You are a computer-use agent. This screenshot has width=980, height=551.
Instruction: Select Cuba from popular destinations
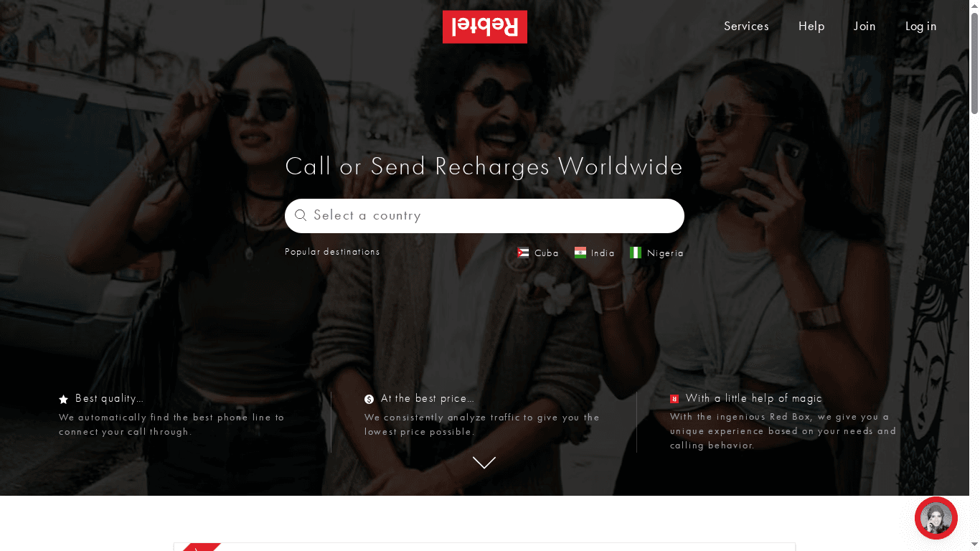547,253
